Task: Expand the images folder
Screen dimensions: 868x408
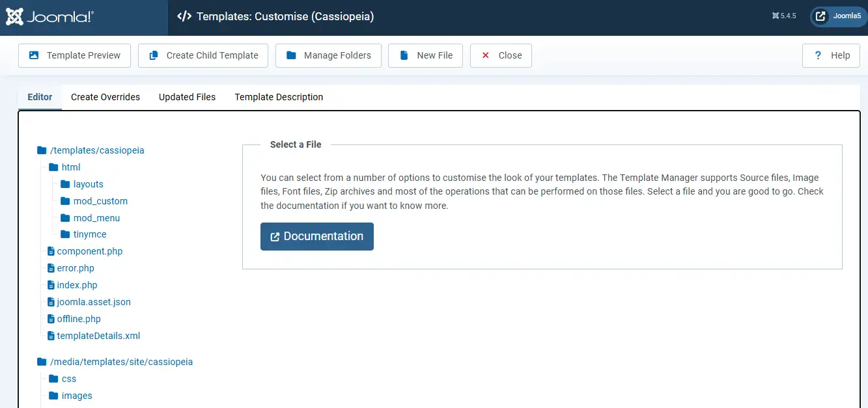Action: click(x=77, y=396)
